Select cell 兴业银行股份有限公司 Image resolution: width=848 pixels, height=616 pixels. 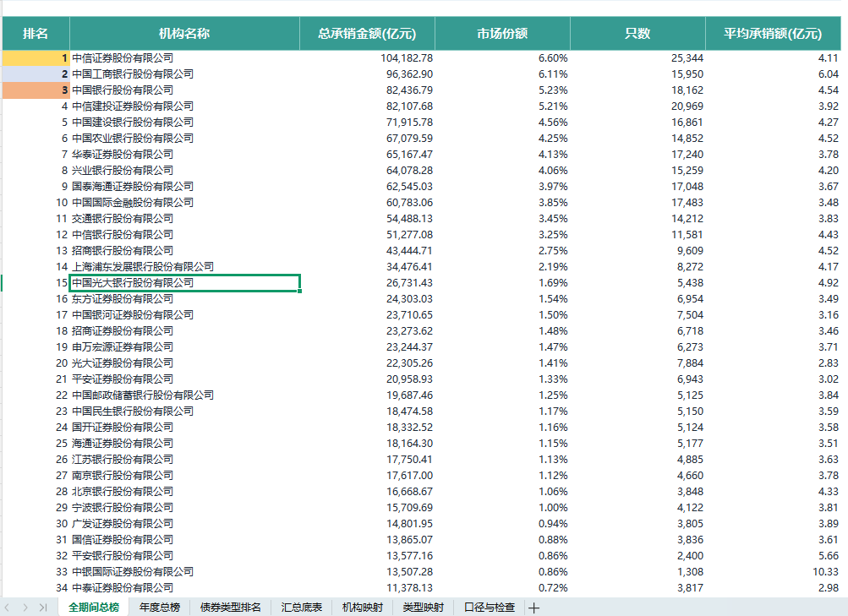coord(184,170)
